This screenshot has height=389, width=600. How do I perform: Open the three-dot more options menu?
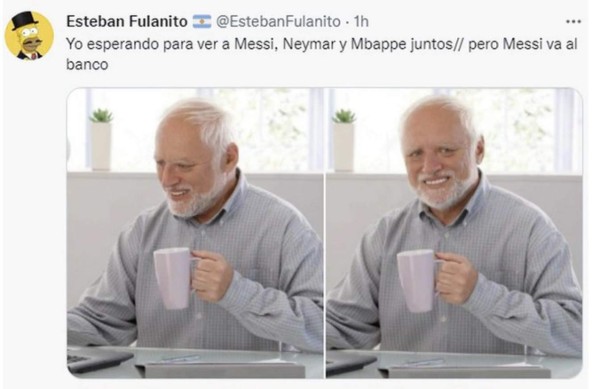pos(573,22)
